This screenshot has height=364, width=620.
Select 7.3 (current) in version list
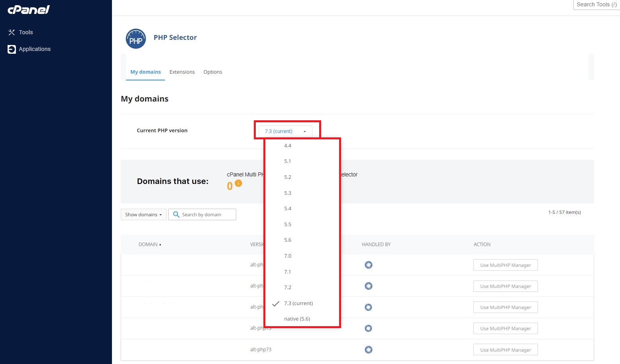pos(298,303)
